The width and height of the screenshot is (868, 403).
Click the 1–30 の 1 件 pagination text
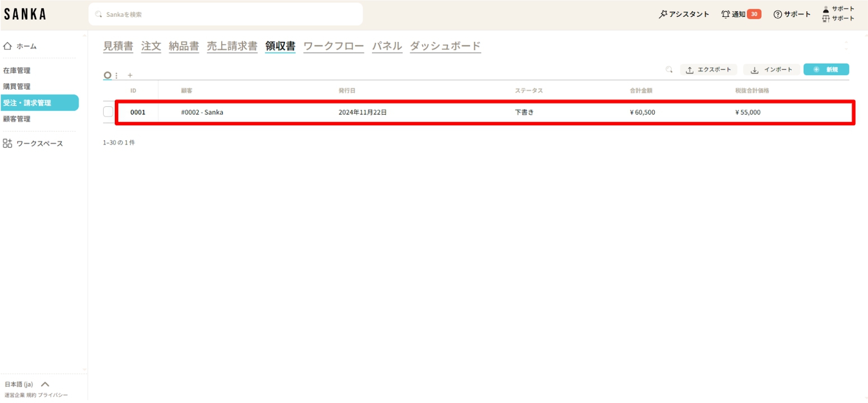click(x=119, y=143)
